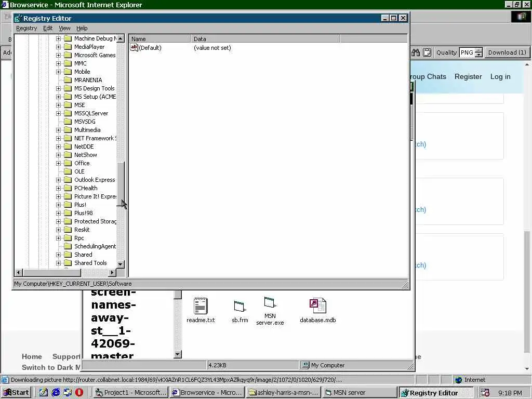This screenshot has width=532, height=399.
Task: Open the Register link
Action: tap(468, 76)
